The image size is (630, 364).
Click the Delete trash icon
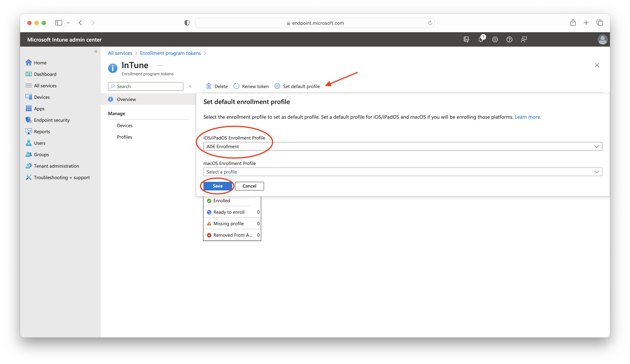pyautogui.click(x=209, y=86)
